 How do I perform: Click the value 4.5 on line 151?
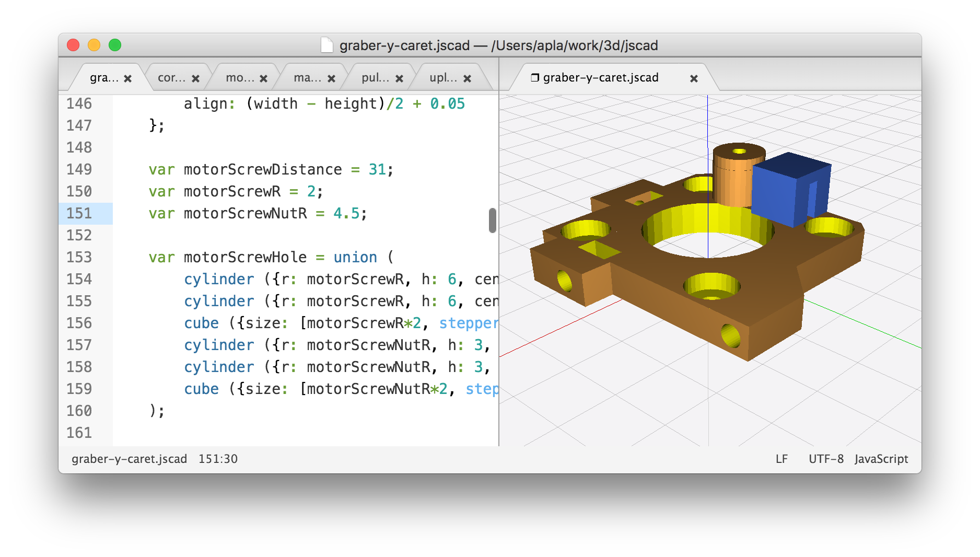[x=346, y=213]
